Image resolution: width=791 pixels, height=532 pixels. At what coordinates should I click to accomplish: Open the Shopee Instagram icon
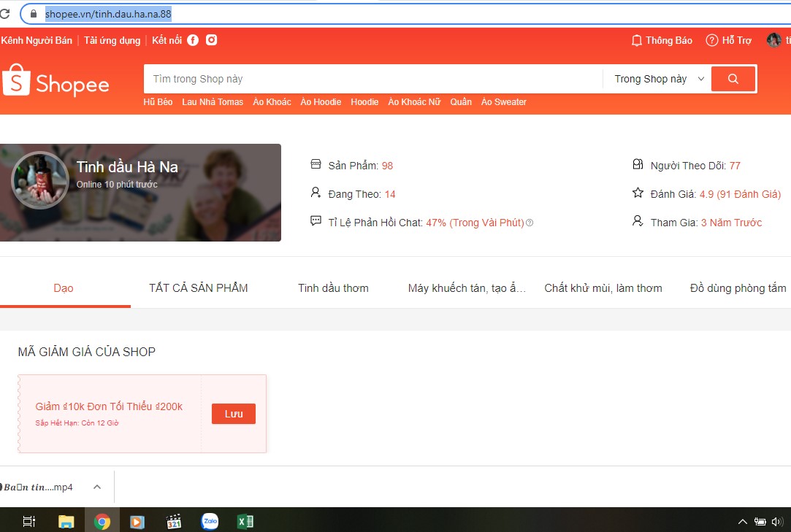pyautogui.click(x=211, y=40)
